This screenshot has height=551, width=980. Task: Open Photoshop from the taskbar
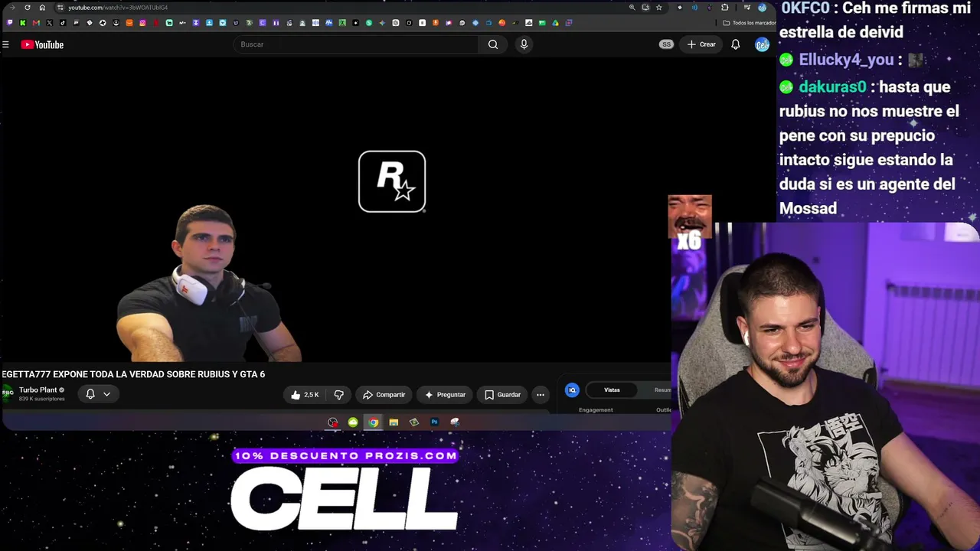pyautogui.click(x=434, y=422)
